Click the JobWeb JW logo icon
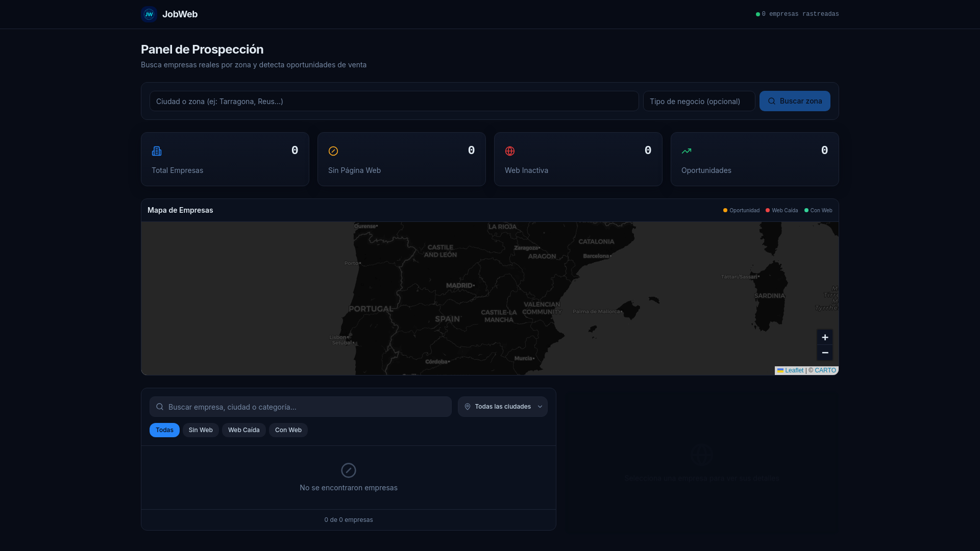980x551 pixels. [149, 14]
